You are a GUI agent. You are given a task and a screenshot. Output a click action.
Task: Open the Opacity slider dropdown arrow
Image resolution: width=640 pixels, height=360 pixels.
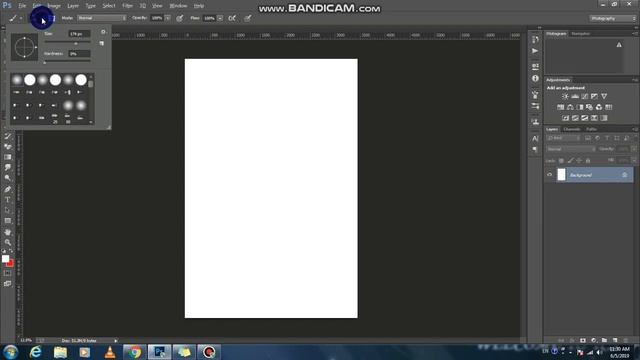(x=168, y=18)
